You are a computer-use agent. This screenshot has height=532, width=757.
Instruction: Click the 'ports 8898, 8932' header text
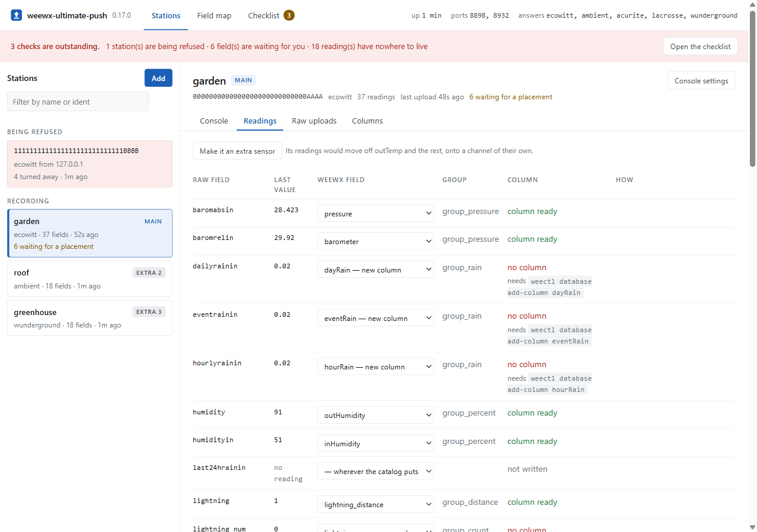[480, 15]
